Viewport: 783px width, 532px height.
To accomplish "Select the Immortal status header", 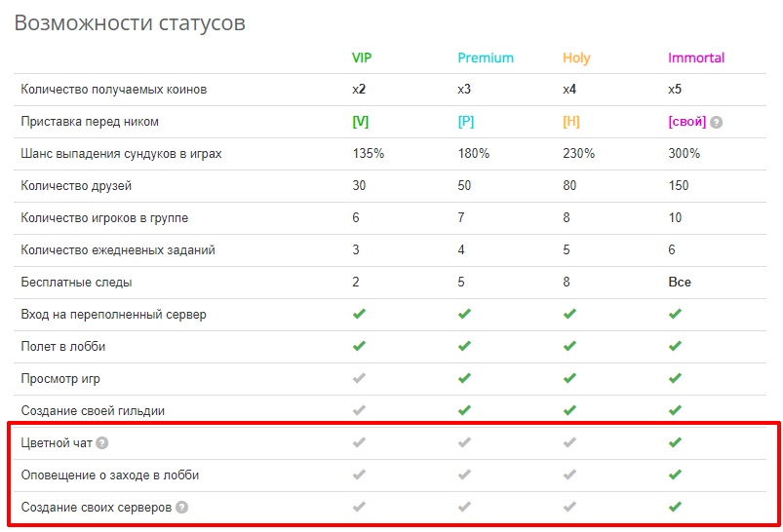I will (x=696, y=57).
